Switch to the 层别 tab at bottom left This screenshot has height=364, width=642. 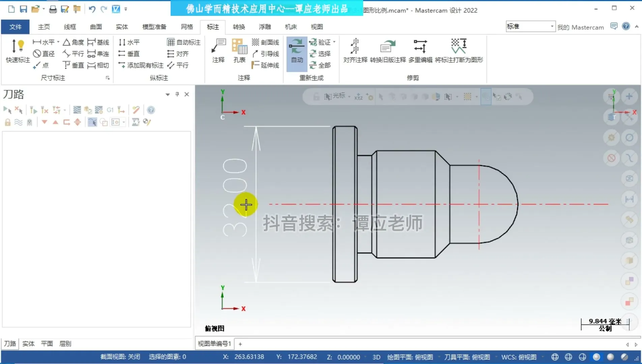tap(65, 343)
